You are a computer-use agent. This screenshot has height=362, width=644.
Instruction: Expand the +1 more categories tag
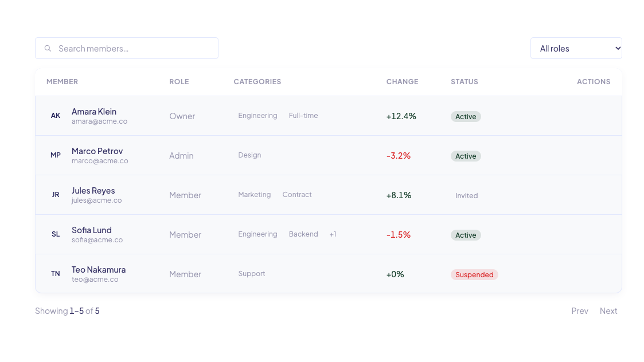click(333, 234)
